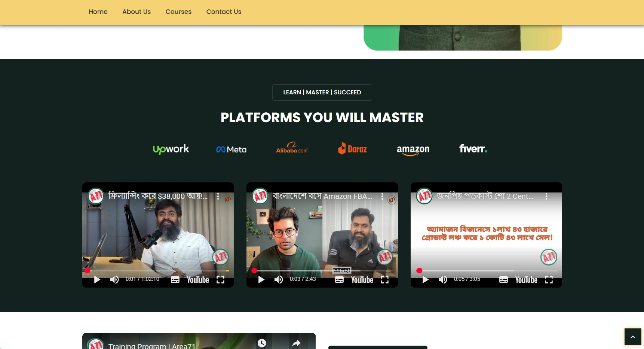Click the Alibaba.com logo
This screenshot has height=349, width=644.
pyautogui.click(x=292, y=148)
